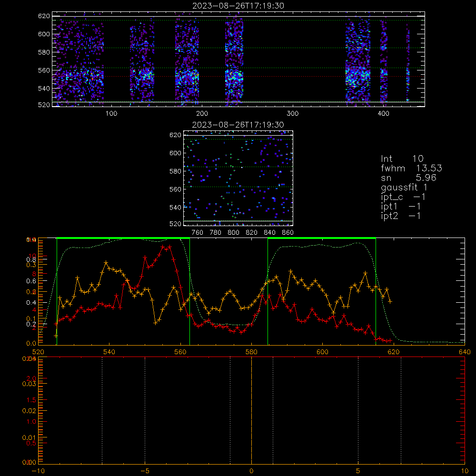The width and height of the screenshot is (476, 476).
Task: Click the '5' x-axis label of bottom plot
Action: coord(358,471)
